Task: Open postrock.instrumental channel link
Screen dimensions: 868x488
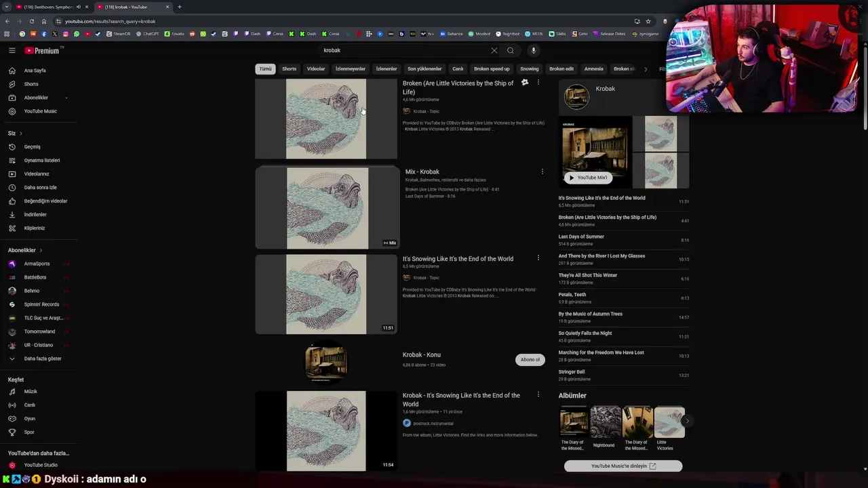Action: pyautogui.click(x=433, y=423)
